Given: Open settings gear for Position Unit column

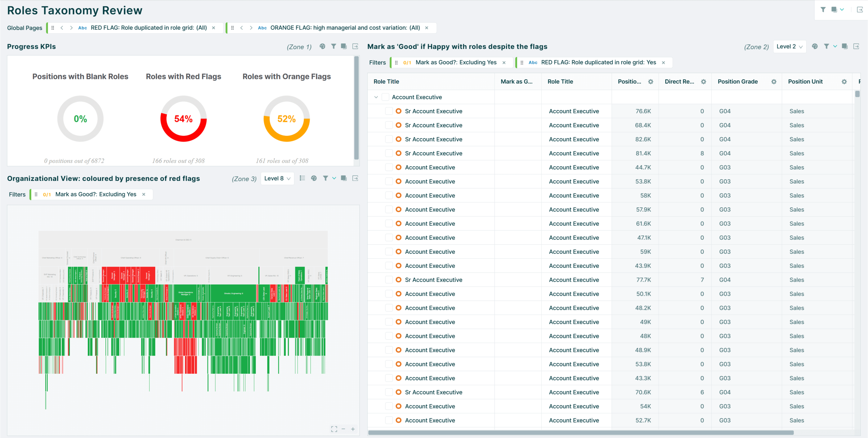Looking at the screenshot, I should tap(844, 82).
